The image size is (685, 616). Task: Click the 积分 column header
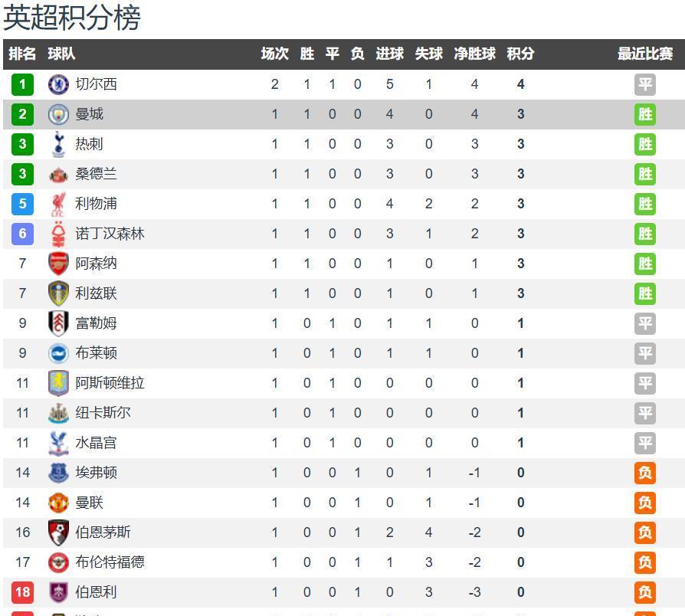(x=520, y=54)
